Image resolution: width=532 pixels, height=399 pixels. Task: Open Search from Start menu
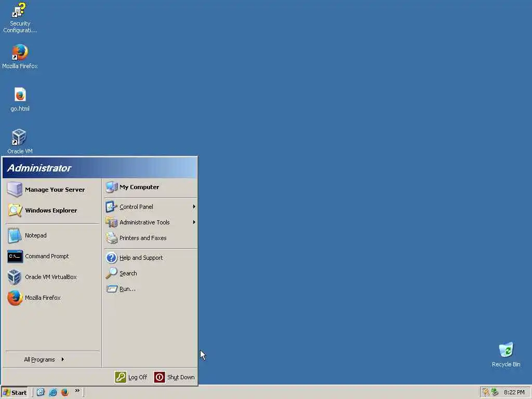[x=150, y=273]
